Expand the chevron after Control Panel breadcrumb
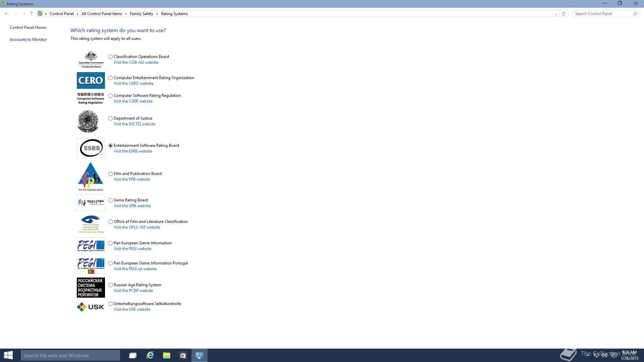The width and height of the screenshot is (644, 362). (77, 14)
